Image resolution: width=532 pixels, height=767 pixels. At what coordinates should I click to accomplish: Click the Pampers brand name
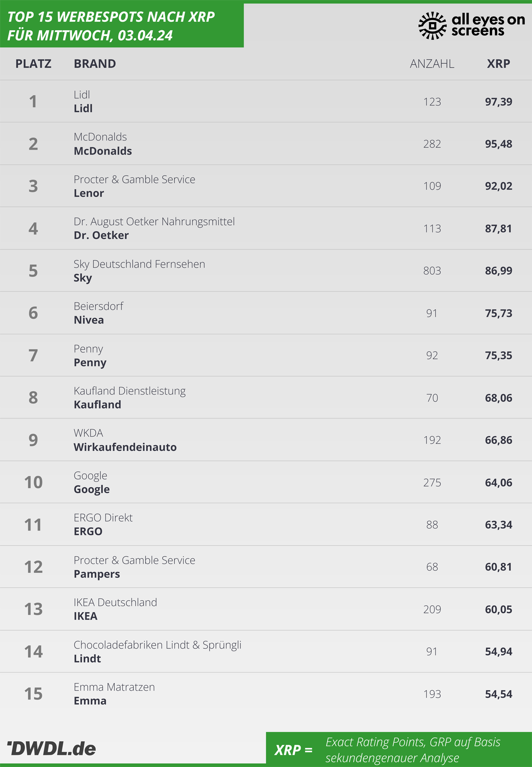coord(97,574)
